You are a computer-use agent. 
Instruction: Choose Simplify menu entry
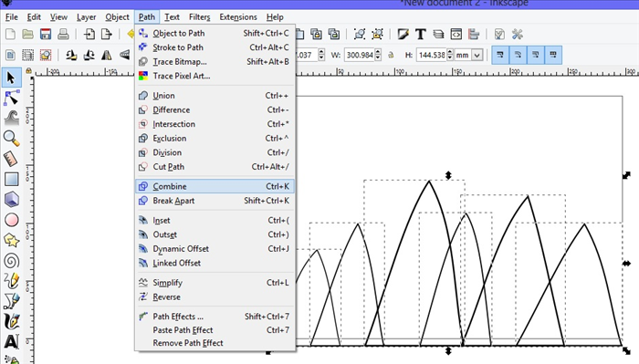coord(215,282)
